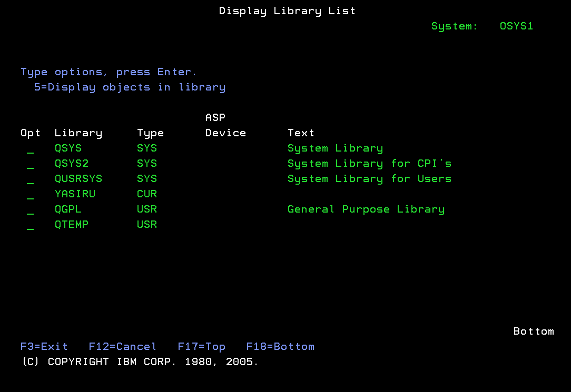The width and height of the screenshot is (571, 392).
Task: Click 'System Library for CPI's' text
Action: tap(370, 164)
